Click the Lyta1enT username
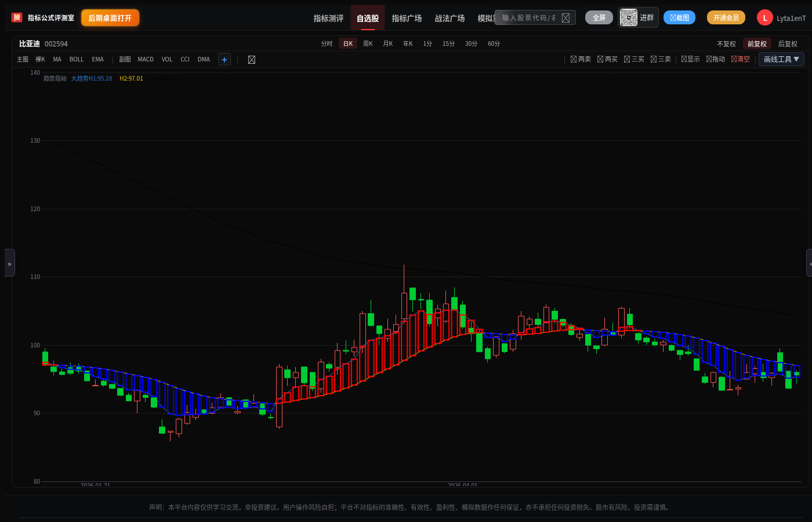812x522 pixels. [x=791, y=18]
